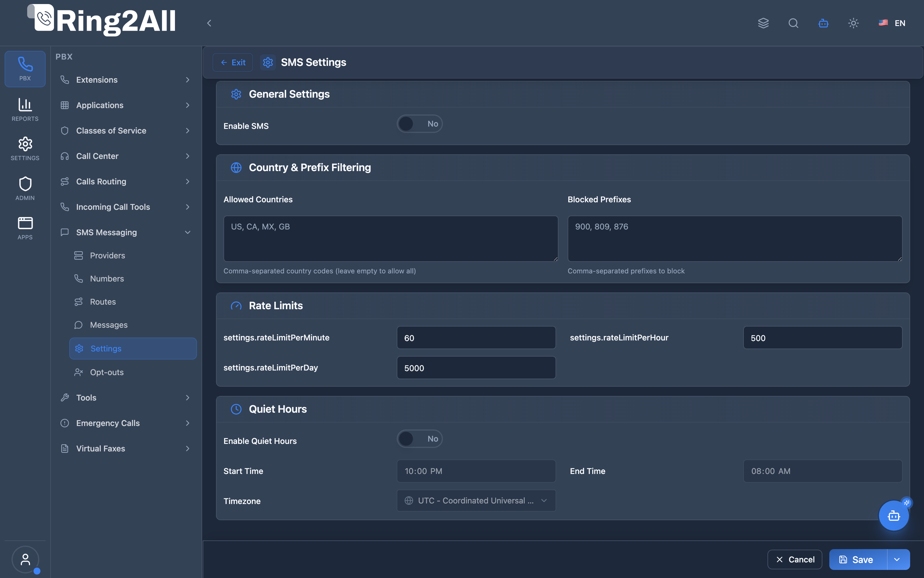924x578 pixels.
Task: Click the clock icon beside Quiet Hours
Action: (236, 409)
